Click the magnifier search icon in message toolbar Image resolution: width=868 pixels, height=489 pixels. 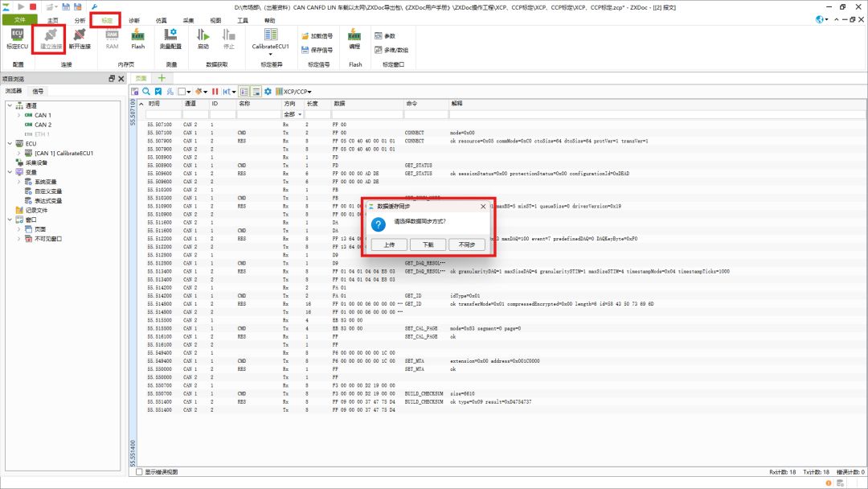(146, 92)
